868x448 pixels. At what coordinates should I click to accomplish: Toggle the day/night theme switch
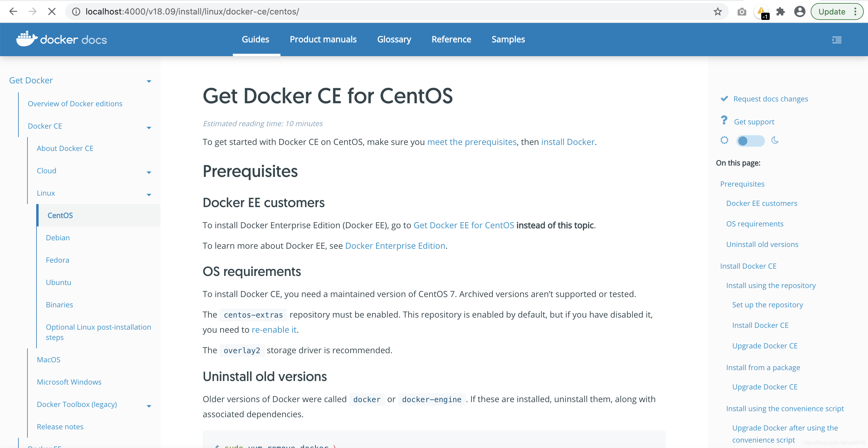[750, 141]
